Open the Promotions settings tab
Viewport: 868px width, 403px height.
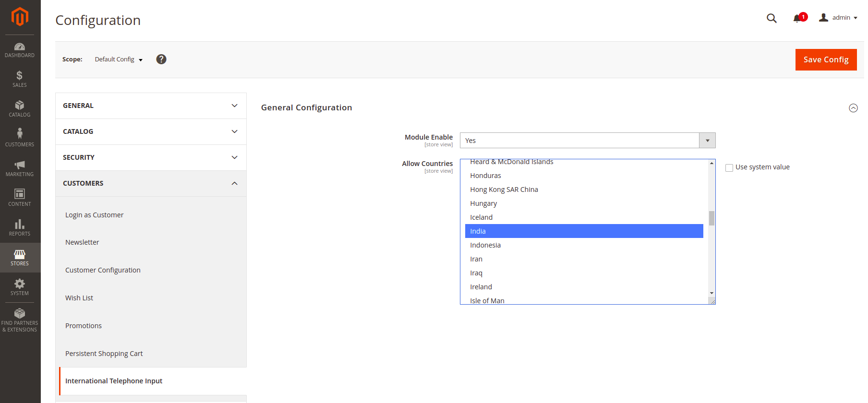[x=84, y=326]
